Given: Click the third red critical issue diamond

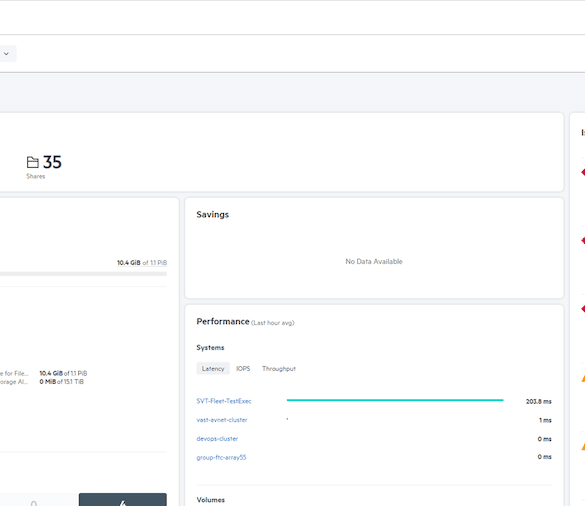Looking at the screenshot, I should tap(583, 309).
